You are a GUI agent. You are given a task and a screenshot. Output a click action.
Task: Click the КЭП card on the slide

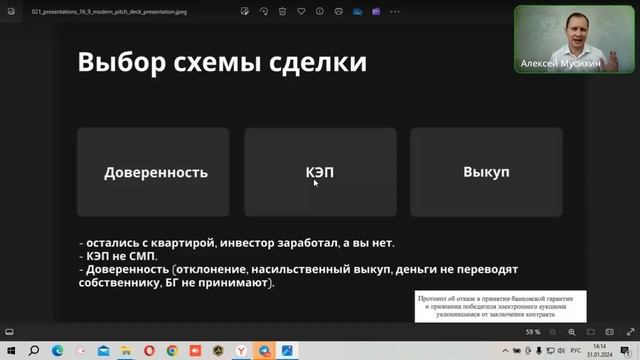click(x=320, y=172)
